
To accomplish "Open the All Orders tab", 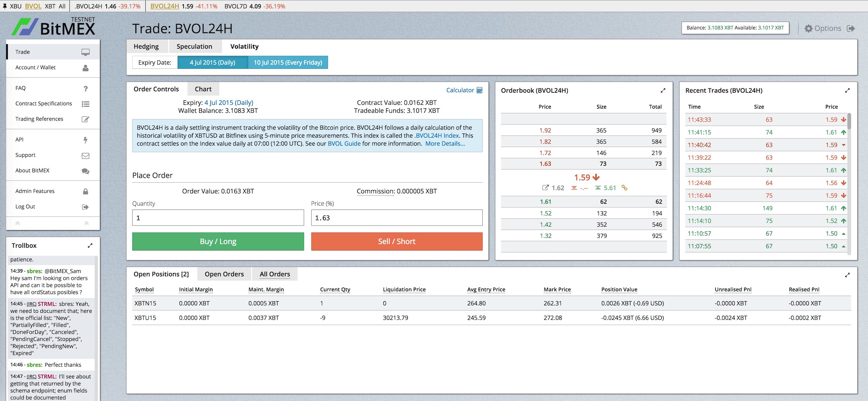I will coord(275,274).
